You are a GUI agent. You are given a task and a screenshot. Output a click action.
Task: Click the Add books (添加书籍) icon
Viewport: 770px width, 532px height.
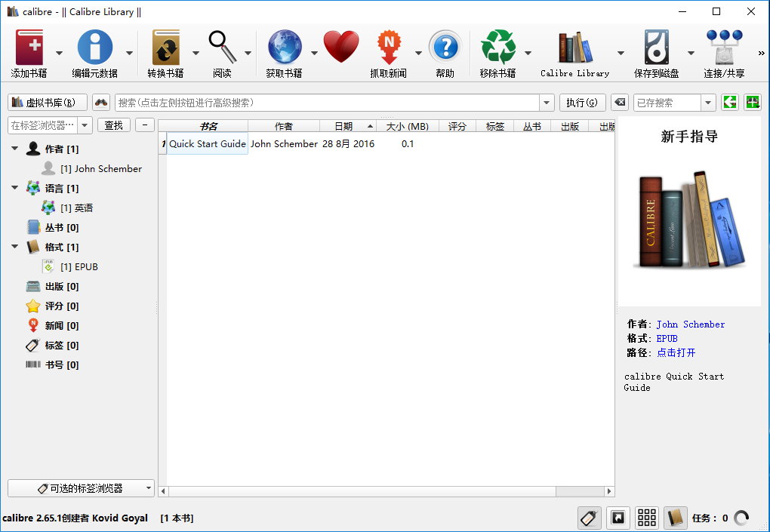(29, 48)
